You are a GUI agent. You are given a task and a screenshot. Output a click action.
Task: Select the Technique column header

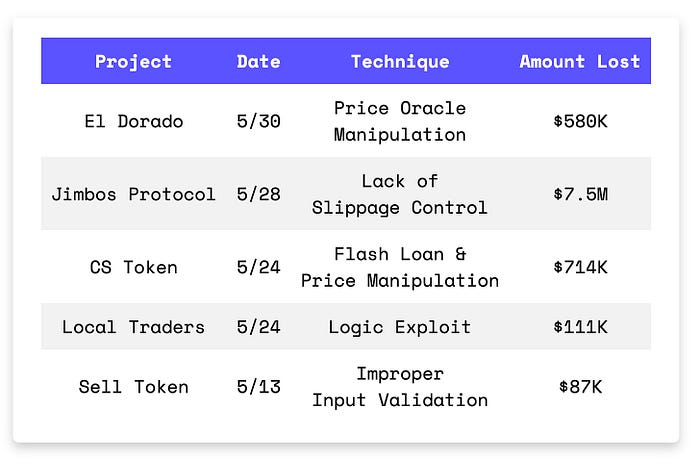tap(400, 62)
